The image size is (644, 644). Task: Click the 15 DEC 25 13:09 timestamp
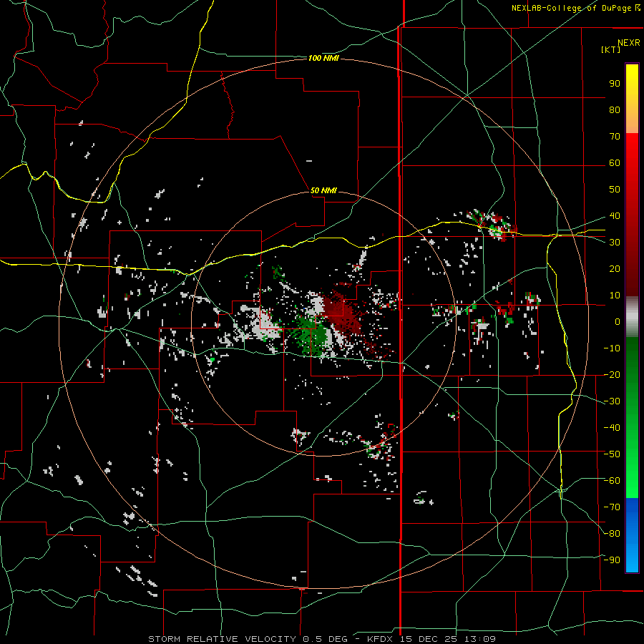(447, 639)
